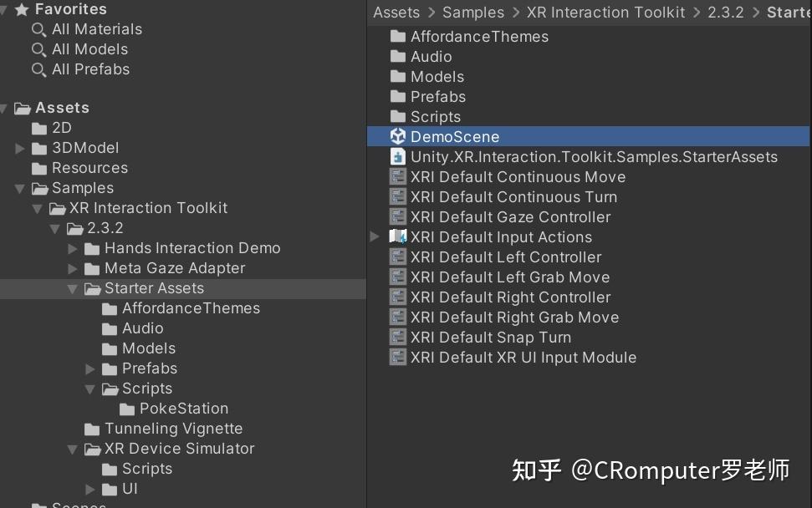Screen dimensions: 812x508
Task: Click the XRI Default Continuous Move preset icon
Action: click(398, 176)
